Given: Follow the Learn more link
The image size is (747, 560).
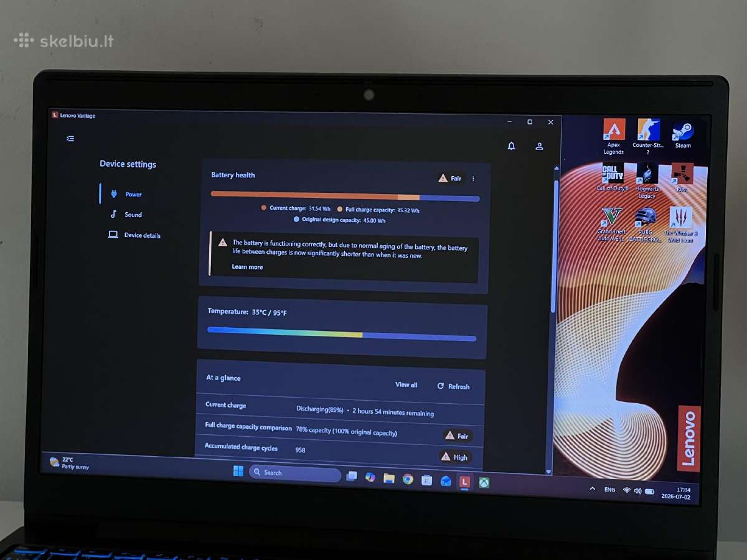Looking at the screenshot, I should click(x=247, y=267).
